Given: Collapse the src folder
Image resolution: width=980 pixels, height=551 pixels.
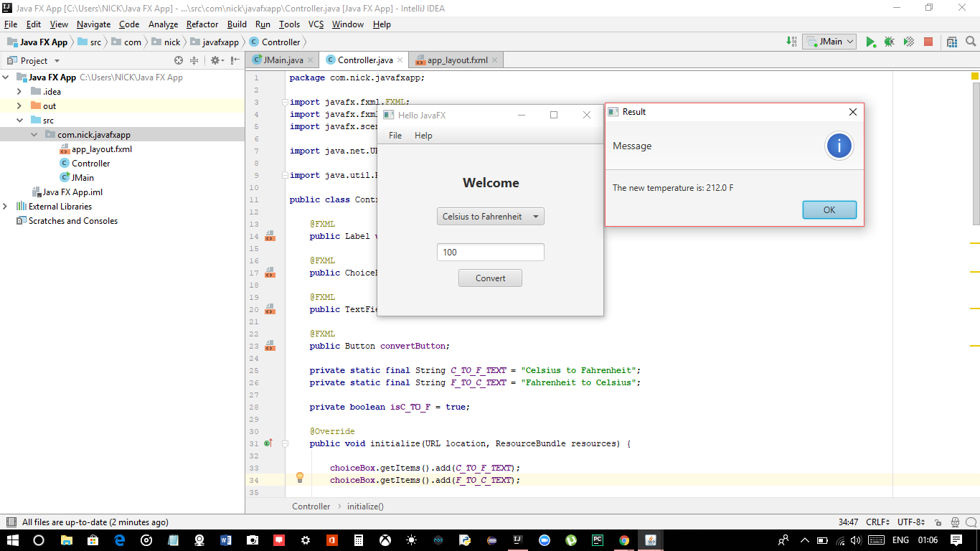Looking at the screenshot, I should pyautogui.click(x=20, y=121).
